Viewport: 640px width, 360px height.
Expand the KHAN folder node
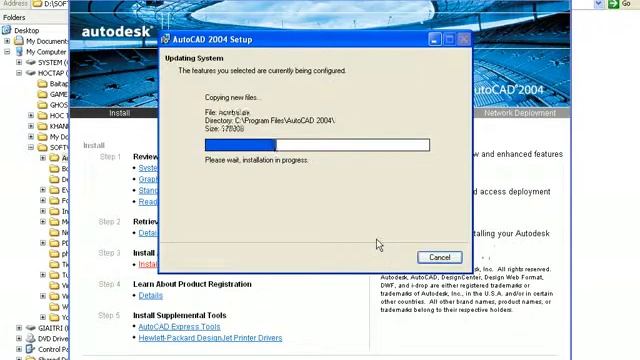31,126
